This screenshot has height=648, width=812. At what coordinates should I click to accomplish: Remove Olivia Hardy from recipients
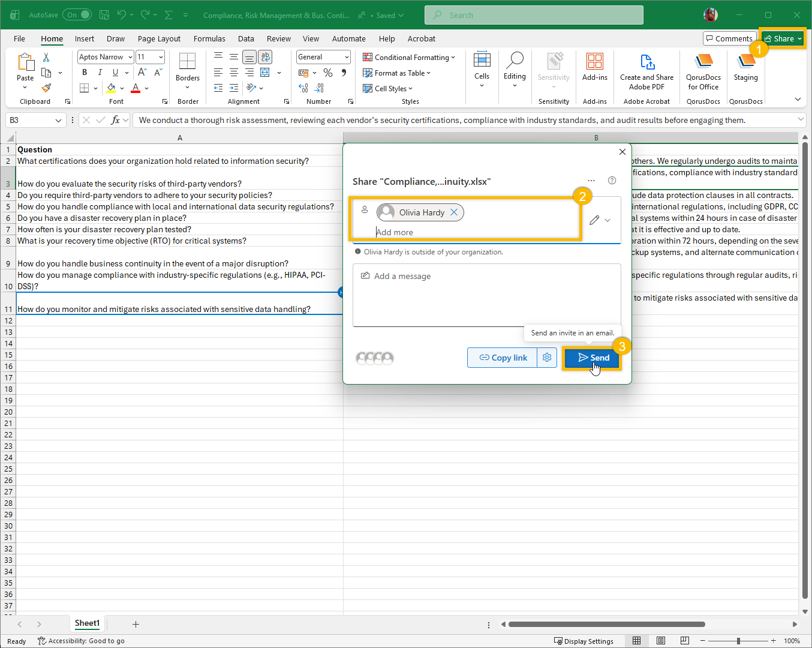coord(454,212)
